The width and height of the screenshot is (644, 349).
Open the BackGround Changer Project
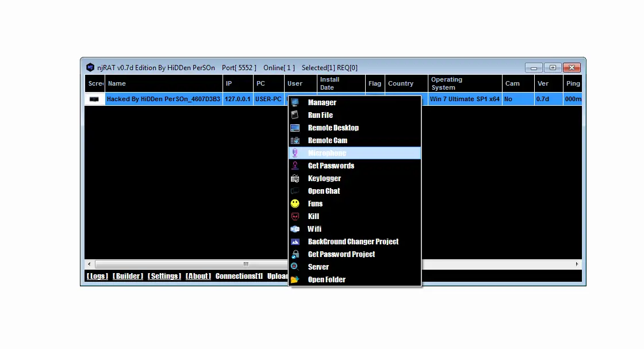point(353,241)
